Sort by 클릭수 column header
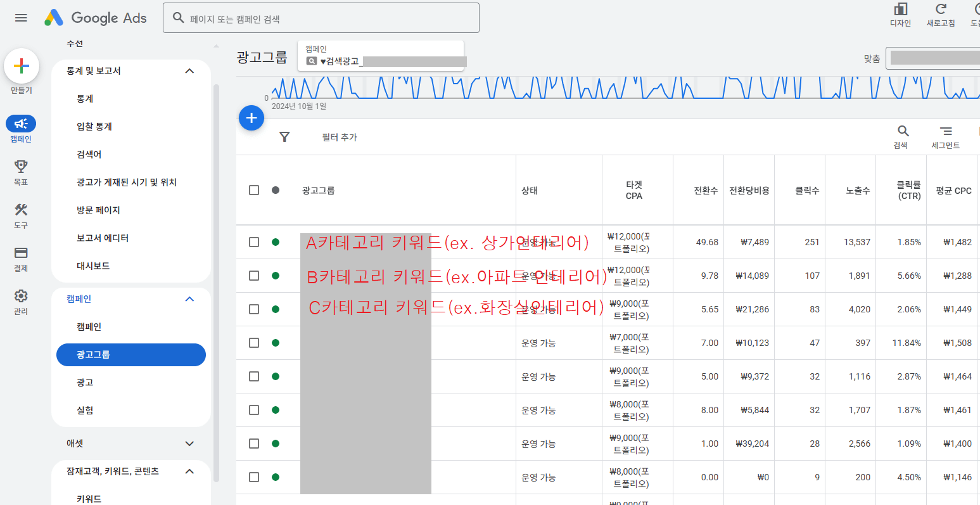The height and width of the screenshot is (505, 980). [807, 190]
